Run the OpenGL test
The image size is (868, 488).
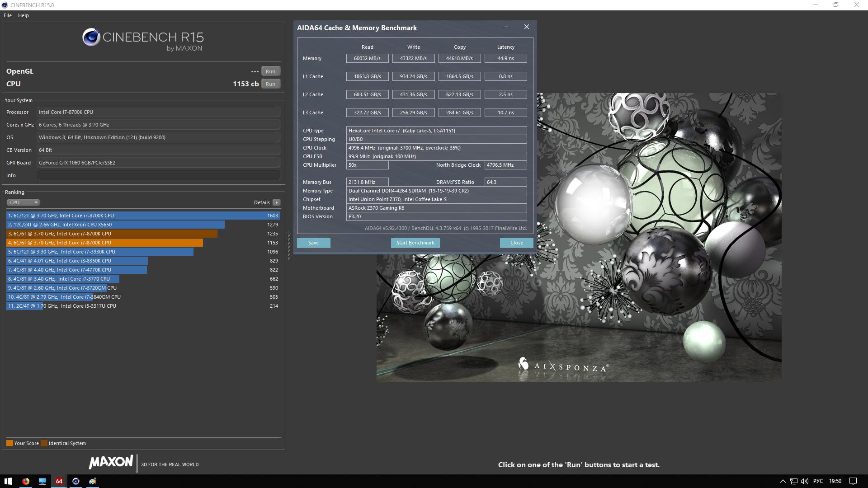(x=270, y=71)
